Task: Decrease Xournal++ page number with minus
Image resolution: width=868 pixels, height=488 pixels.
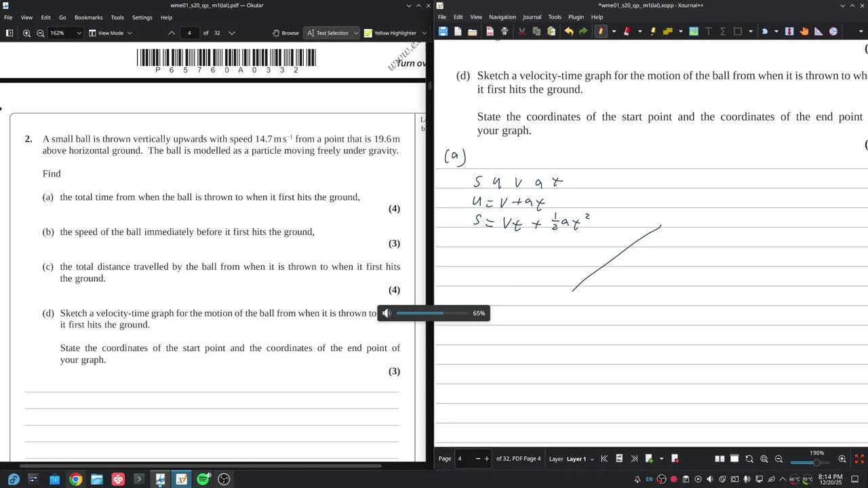Action: click(477, 459)
